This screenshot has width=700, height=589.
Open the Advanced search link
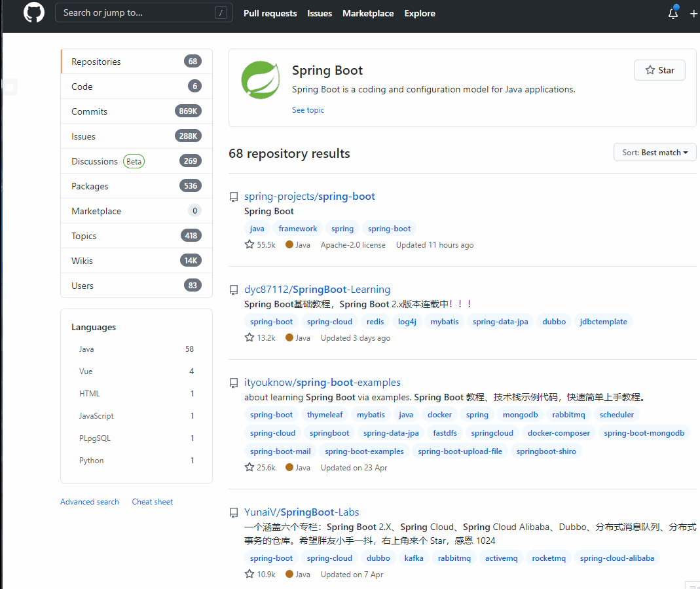pyautogui.click(x=90, y=501)
